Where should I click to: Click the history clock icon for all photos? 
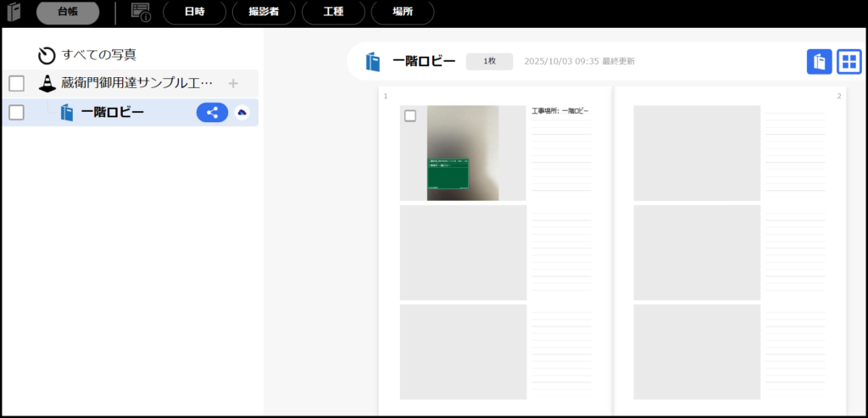[47, 55]
